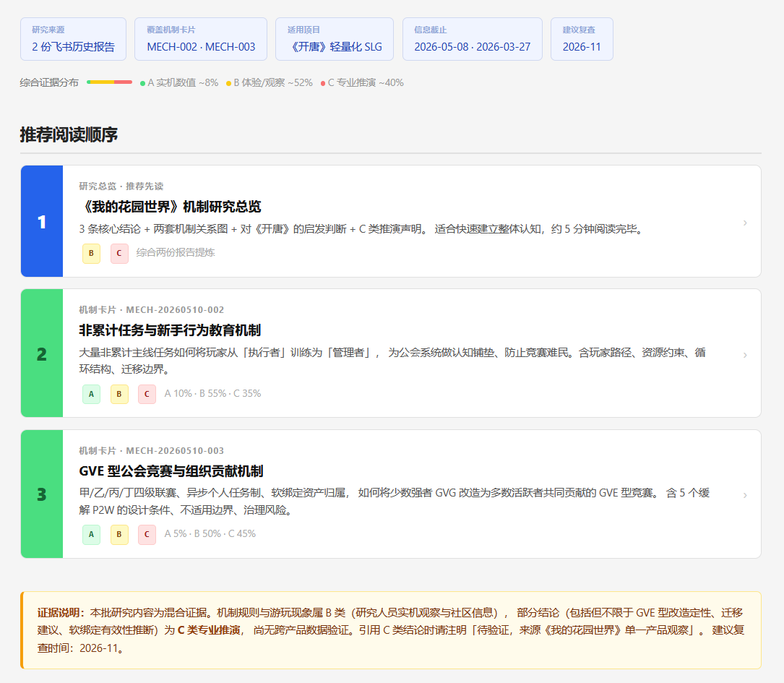This screenshot has width=784, height=683.
Task: Click C tag on MECH-20260510-003 card
Action: pyautogui.click(x=147, y=534)
